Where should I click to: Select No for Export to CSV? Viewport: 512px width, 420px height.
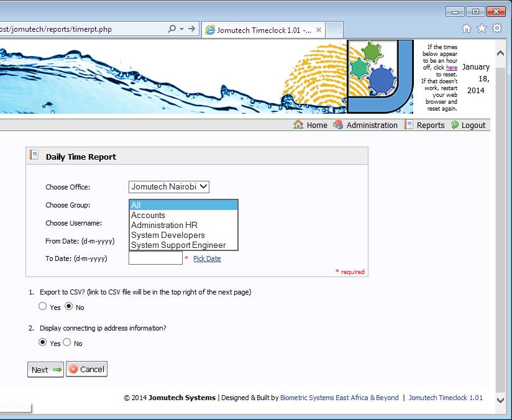click(x=68, y=306)
